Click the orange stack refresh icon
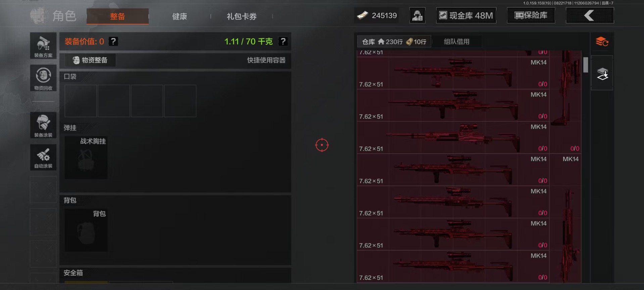This screenshot has height=290, width=644. pos(602,42)
